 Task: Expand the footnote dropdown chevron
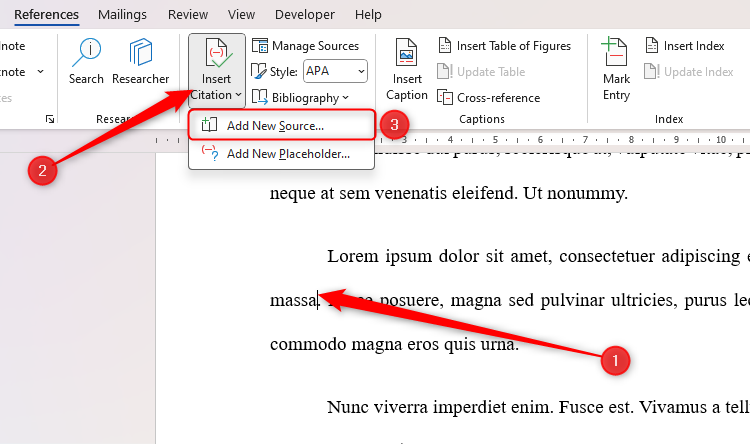pos(41,72)
